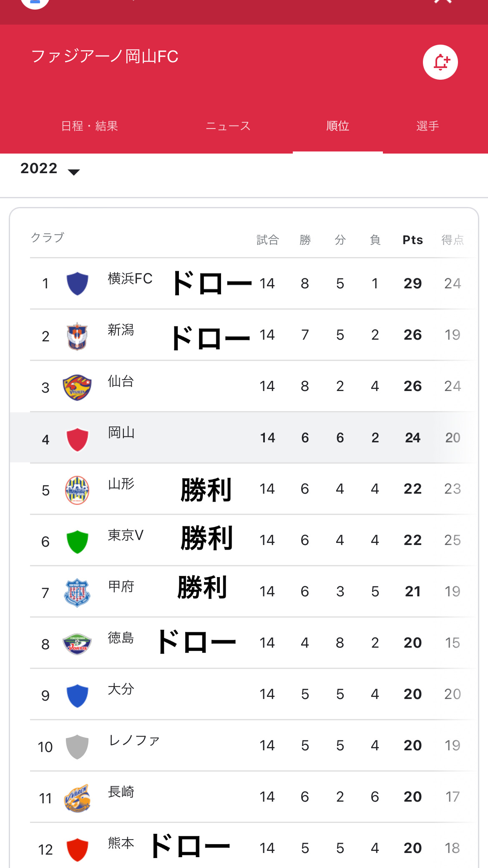The image size is (488, 868).
Task: Tap the Pts column header
Action: click(x=413, y=240)
